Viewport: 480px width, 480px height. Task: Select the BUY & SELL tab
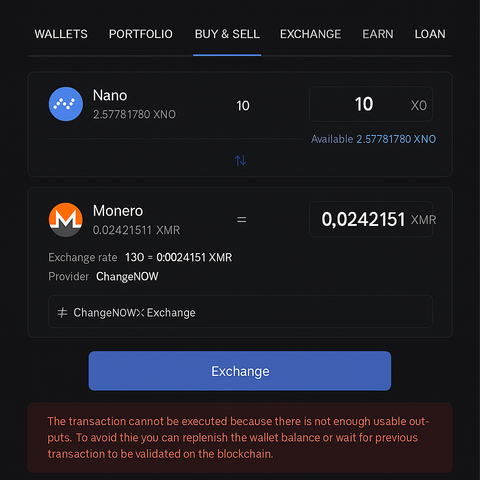coord(227,34)
